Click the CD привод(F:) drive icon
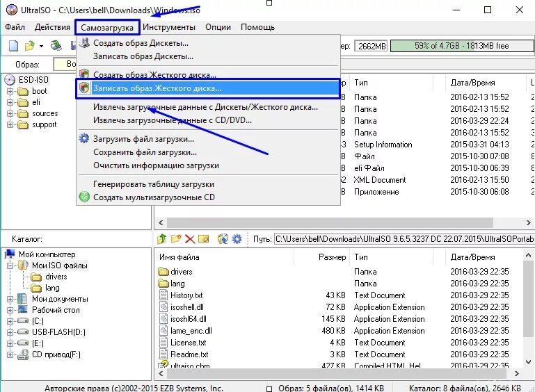The width and height of the screenshot is (535, 392). [x=23, y=354]
